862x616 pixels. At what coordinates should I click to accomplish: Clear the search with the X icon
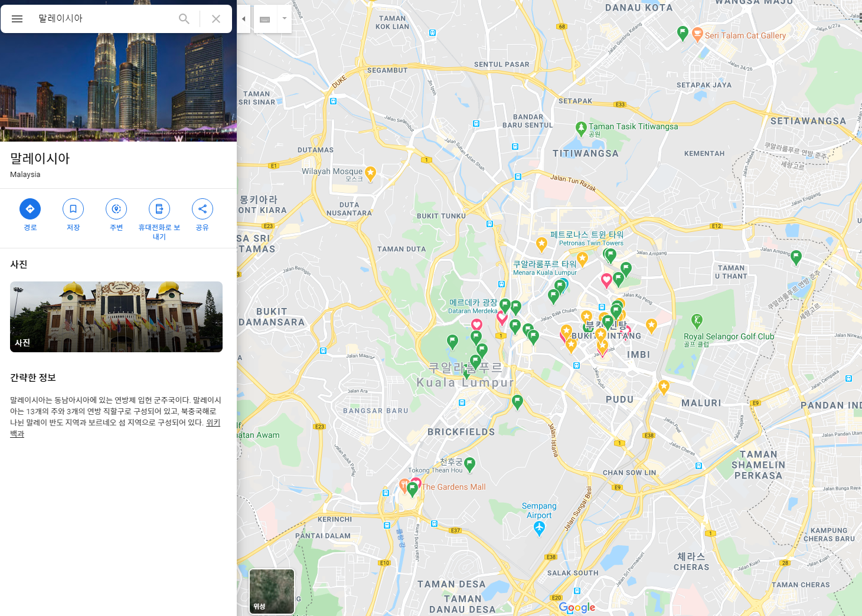(x=216, y=19)
